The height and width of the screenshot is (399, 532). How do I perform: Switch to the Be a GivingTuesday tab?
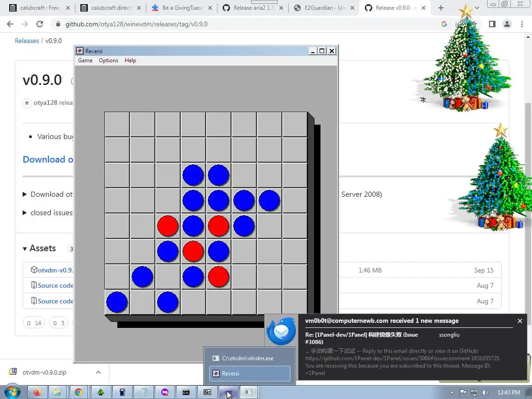point(182,8)
